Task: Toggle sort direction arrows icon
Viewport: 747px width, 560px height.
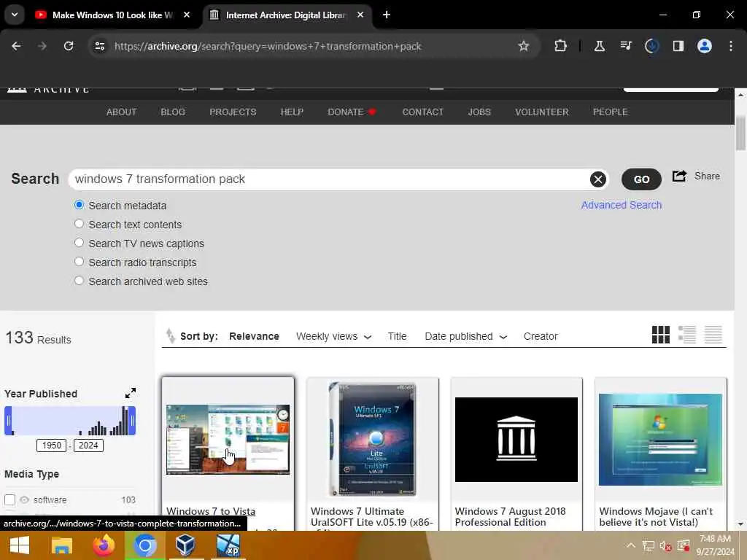Action: click(x=170, y=335)
